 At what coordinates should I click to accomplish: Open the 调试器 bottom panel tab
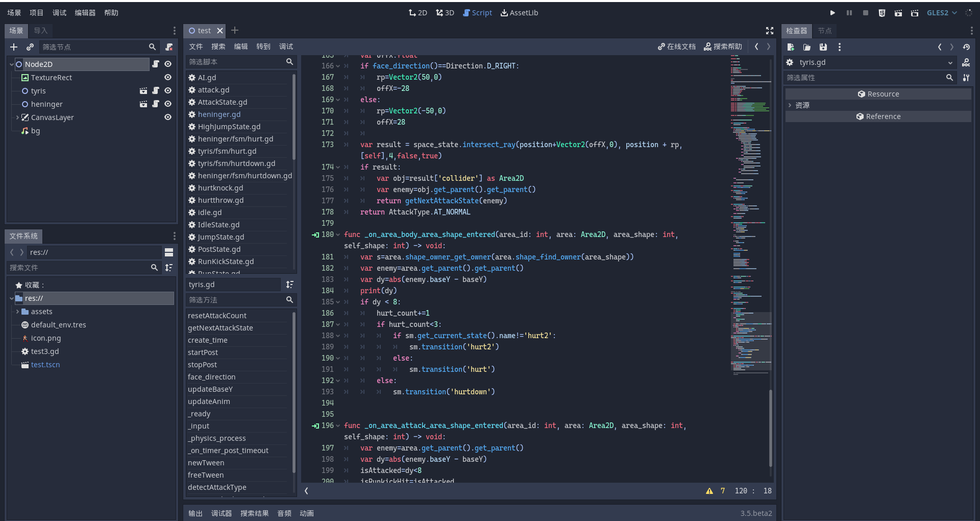222,513
